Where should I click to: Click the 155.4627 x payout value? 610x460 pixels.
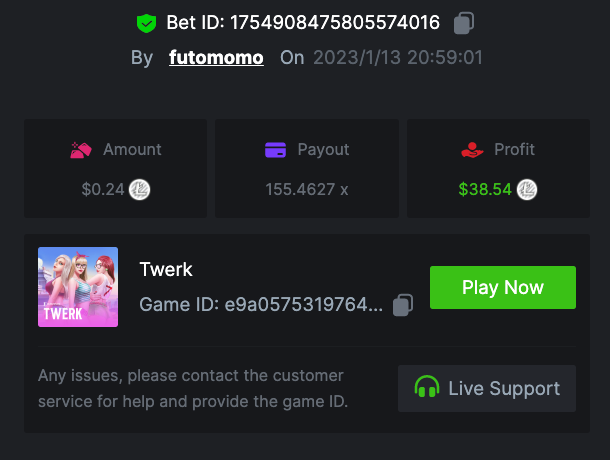307,189
